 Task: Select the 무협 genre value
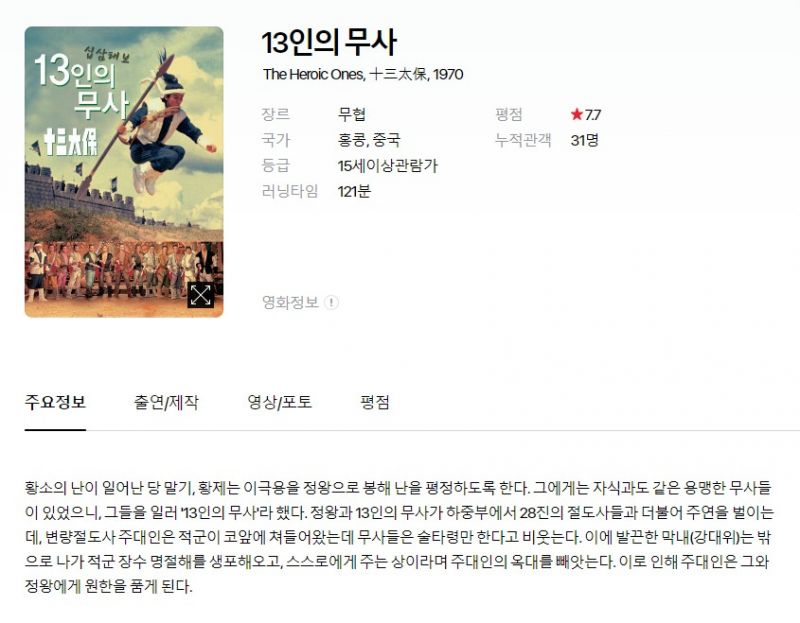point(352,114)
